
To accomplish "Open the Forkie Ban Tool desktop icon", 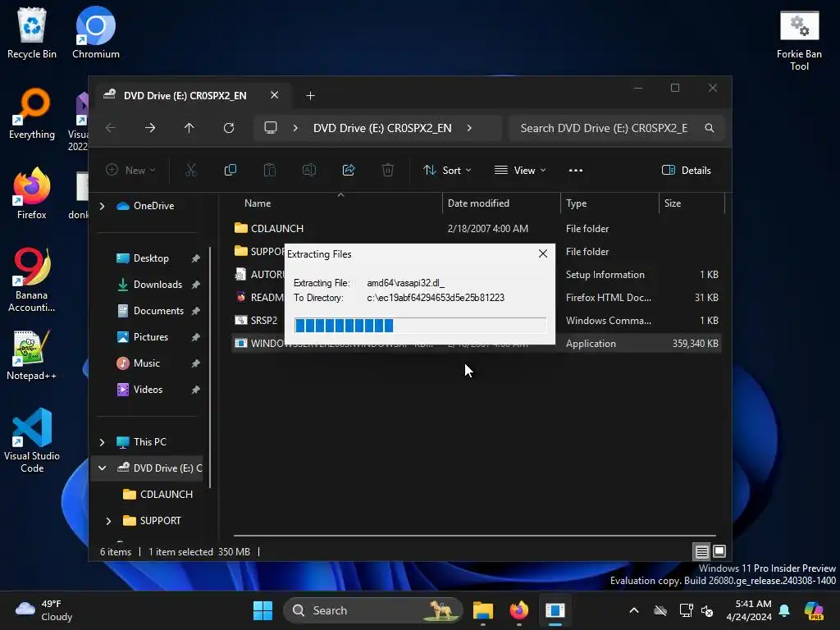I will [x=799, y=41].
